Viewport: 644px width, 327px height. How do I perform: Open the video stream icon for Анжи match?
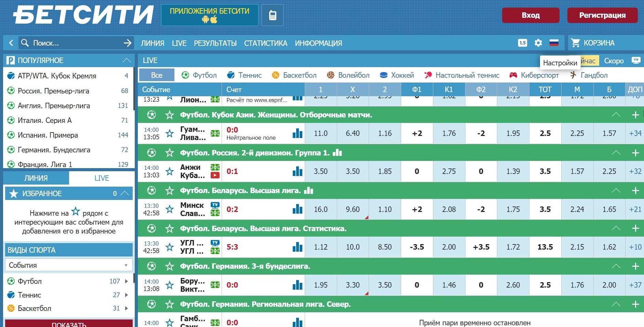[215, 175]
